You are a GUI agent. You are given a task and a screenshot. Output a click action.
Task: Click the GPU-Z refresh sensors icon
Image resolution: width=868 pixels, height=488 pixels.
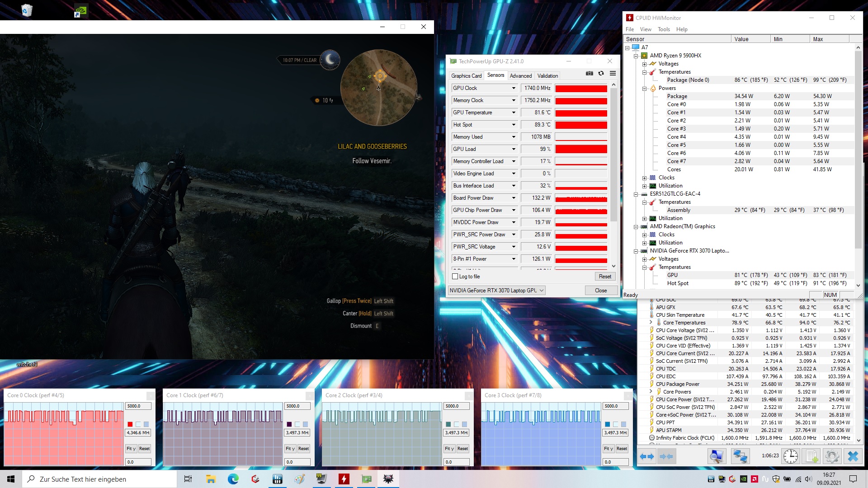(601, 73)
